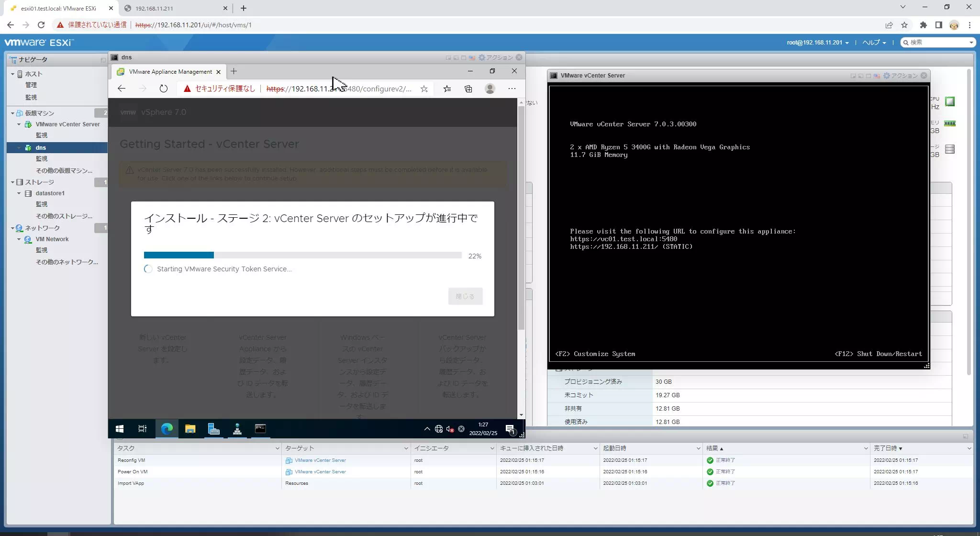Click the refresh button in the inner Edge browser
This screenshot has width=980, height=536.
164,89
